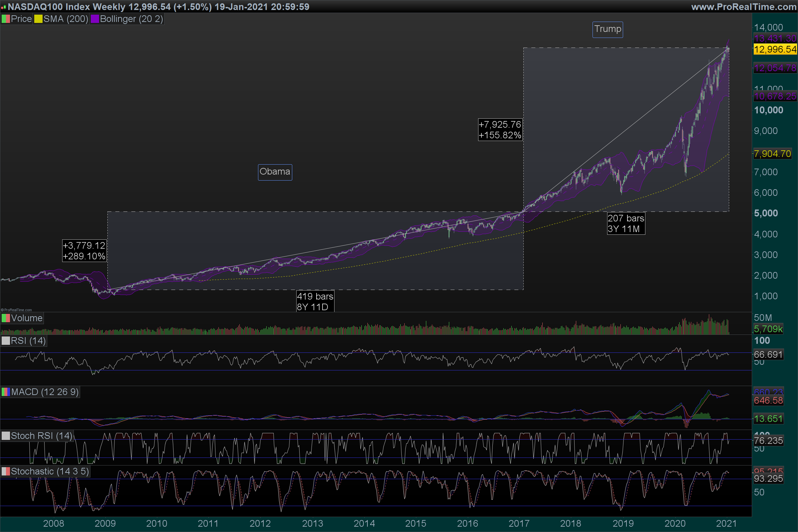Click the Price legend candlestick icon

tap(6, 19)
